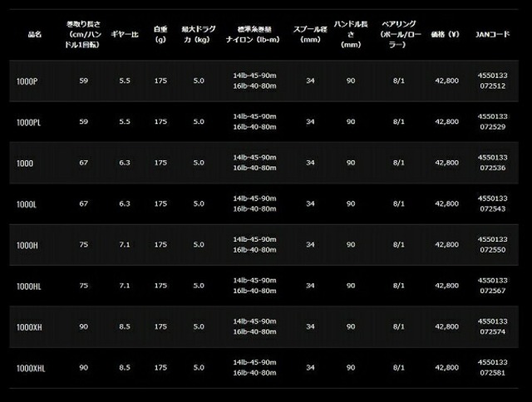
Task: Select the 1000H row label
Action: point(27,245)
